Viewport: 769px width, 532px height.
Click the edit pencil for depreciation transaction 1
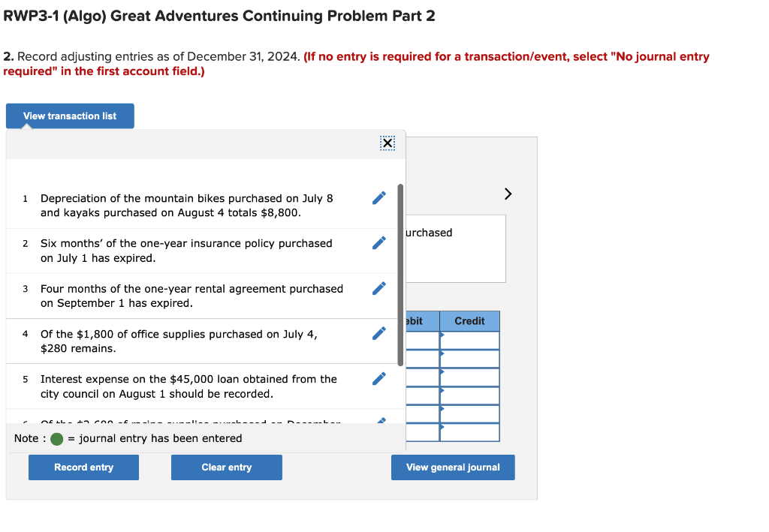pos(379,197)
